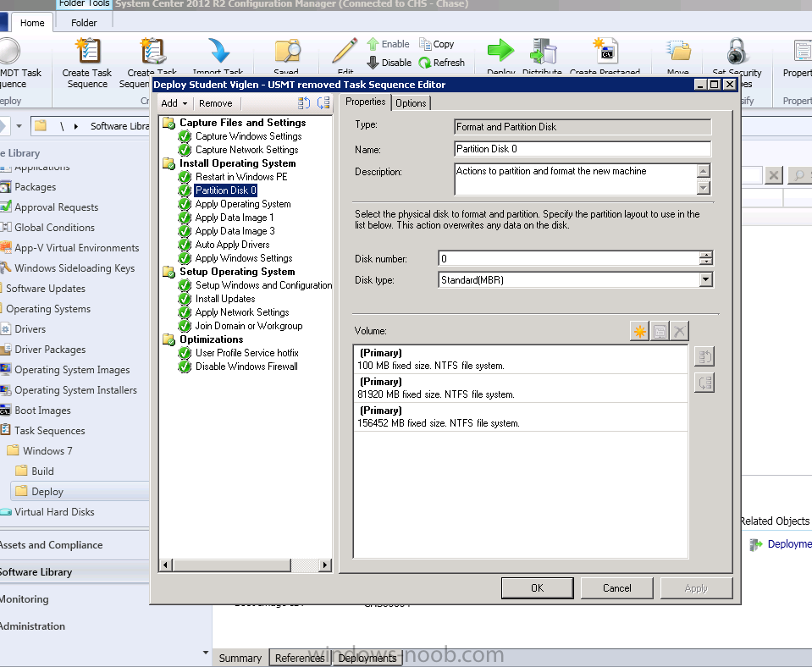This screenshot has width=812, height=667.
Task: Select Restart in Windows PE step
Action: 240,177
